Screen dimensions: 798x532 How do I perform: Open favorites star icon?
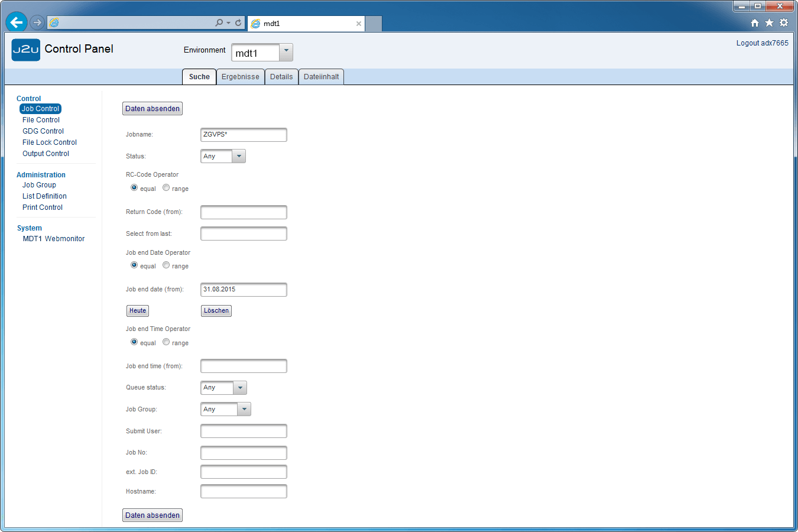769,22
